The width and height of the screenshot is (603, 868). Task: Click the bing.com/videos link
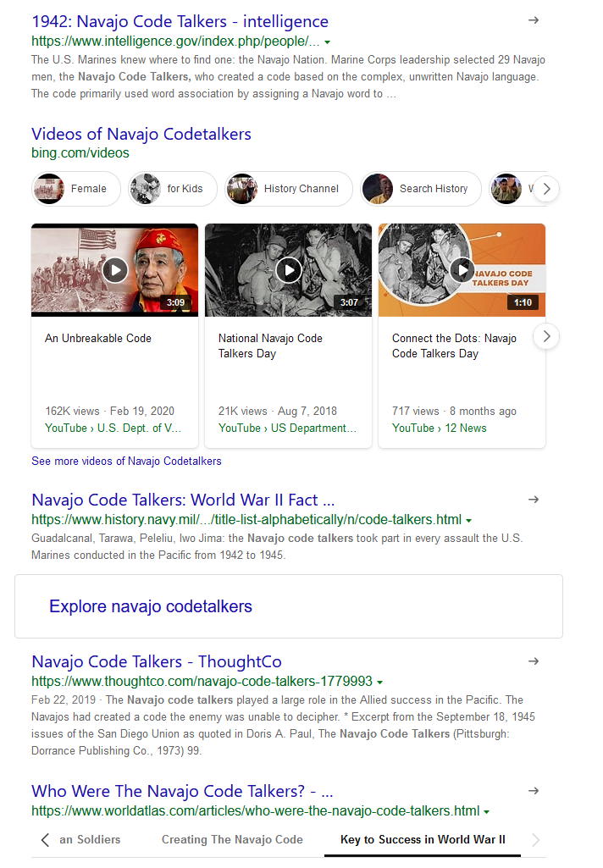point(80,152)
